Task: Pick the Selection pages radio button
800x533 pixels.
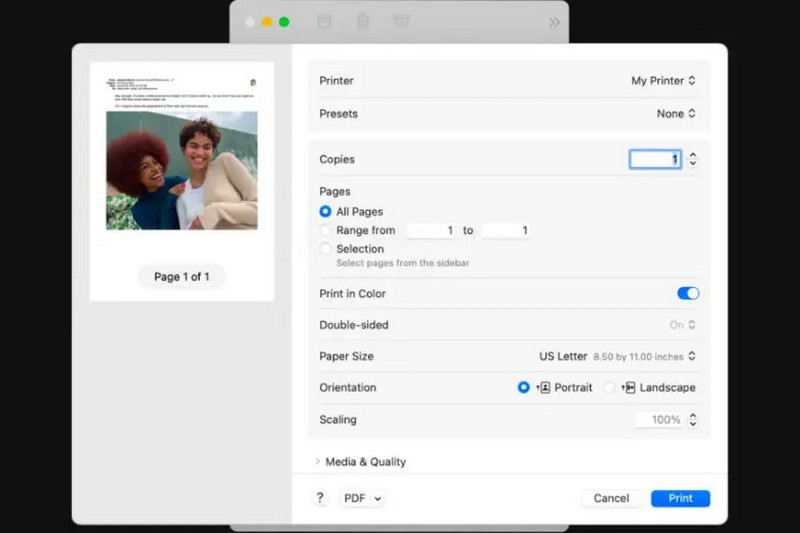Action: pyautogui.click(x=325, y=249)
